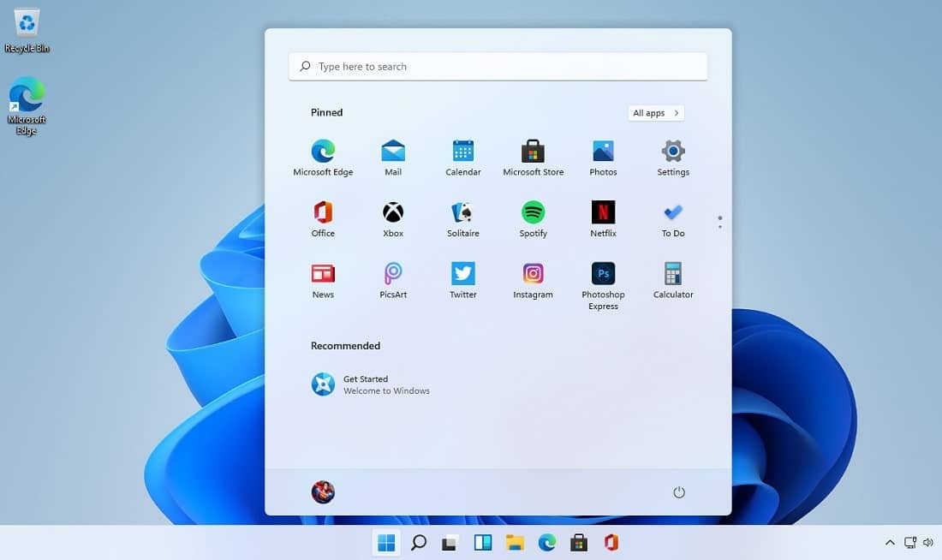The width and height of the screenshot is (942, 560).
Task: Select the Recycle Bin desktop icon
Action: click(x=27, y=31)
